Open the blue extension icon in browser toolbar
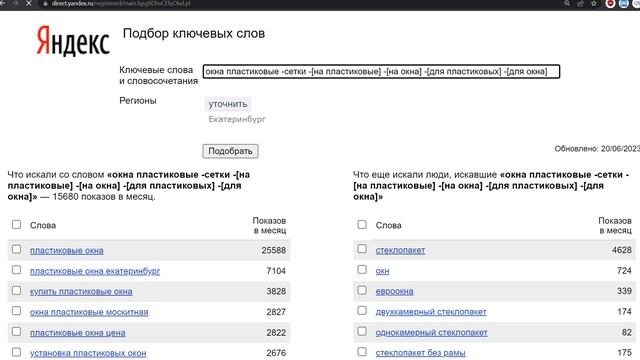640x360 pixels. pos(623,3)
